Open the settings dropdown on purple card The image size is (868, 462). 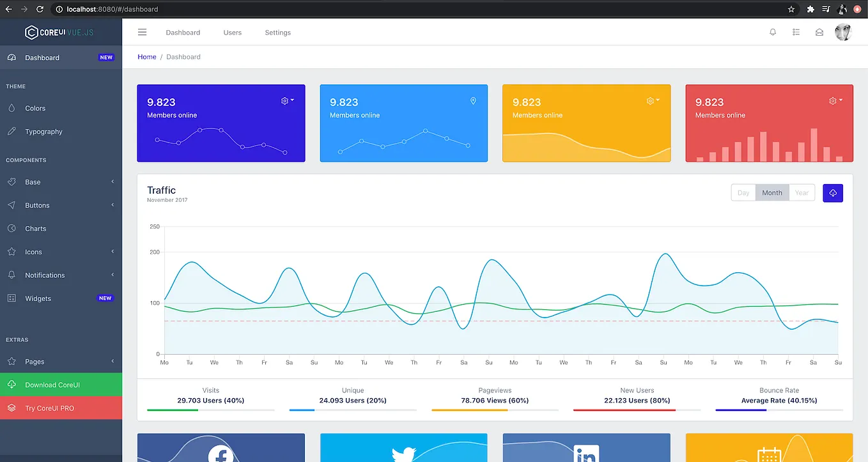(x=286, y=100)
